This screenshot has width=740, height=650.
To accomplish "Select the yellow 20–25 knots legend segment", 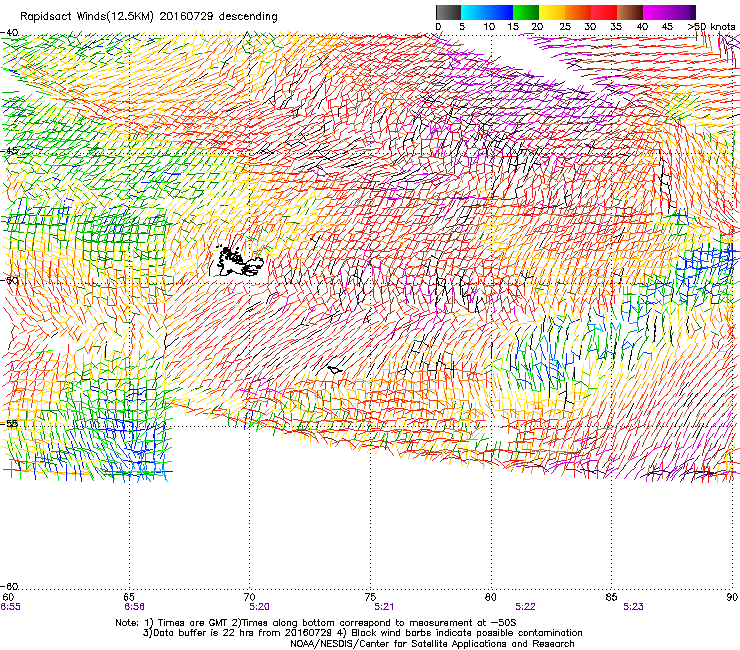I will 552,12.
